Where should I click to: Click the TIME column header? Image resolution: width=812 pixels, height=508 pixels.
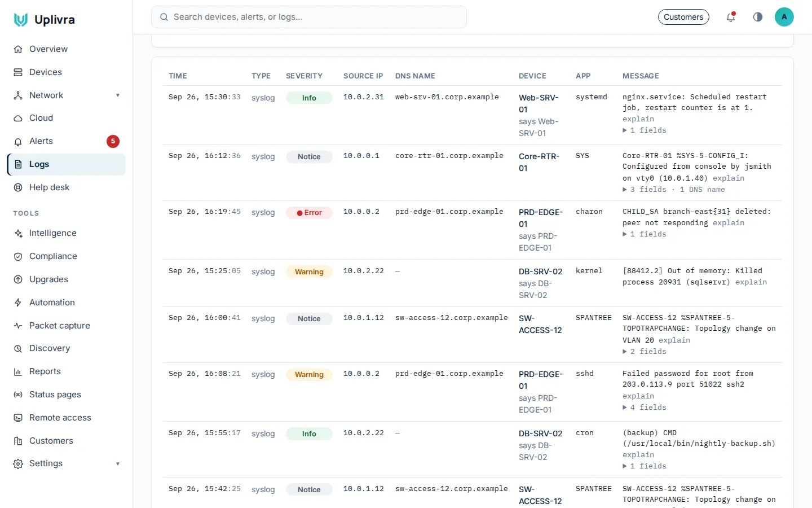pyautogui.click(x=178, y=76)
